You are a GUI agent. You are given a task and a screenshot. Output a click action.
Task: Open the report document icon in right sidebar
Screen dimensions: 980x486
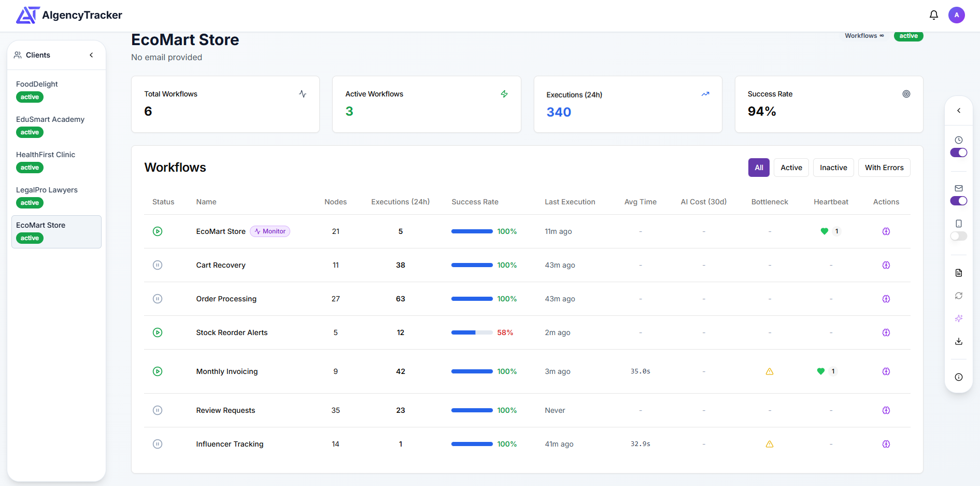click(x=958, y=272)
